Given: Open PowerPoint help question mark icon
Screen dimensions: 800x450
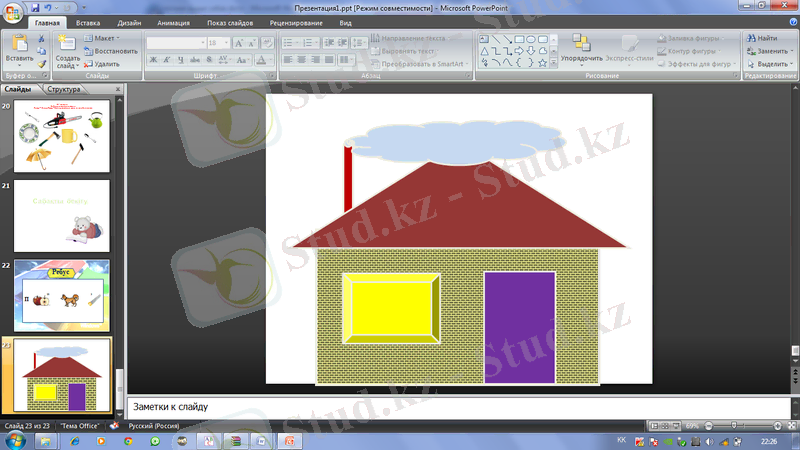Looking at the screenshot, I should click(789, 22).
